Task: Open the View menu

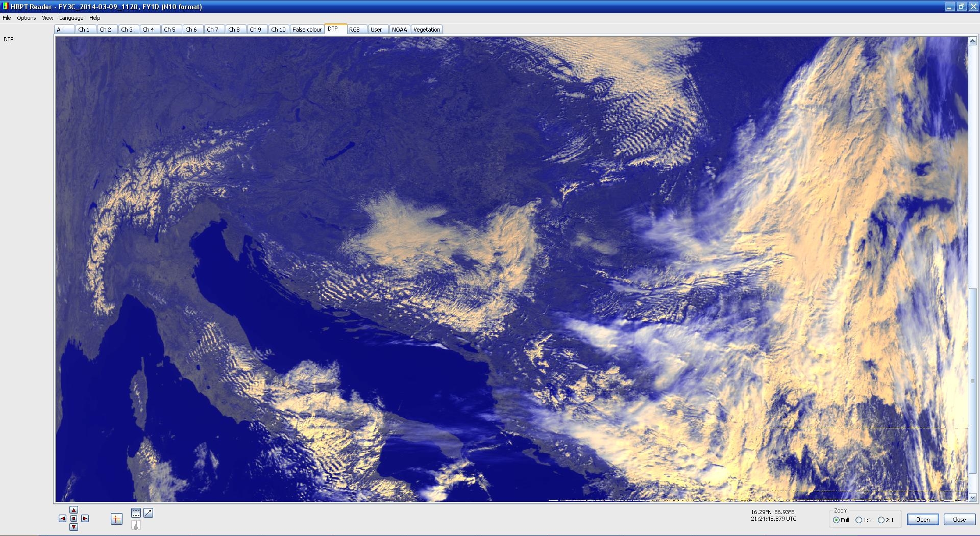Action: pyautogui.click(x=47, y=18)
